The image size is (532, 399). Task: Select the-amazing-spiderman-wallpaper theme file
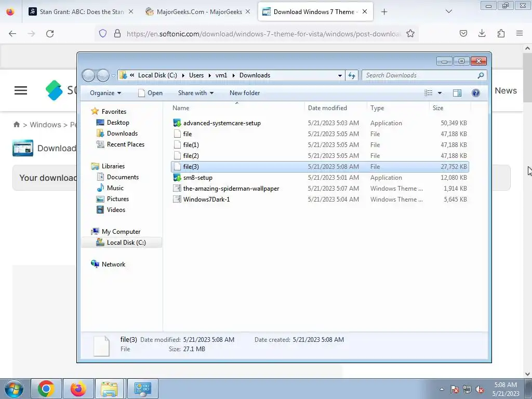(320, 189)
